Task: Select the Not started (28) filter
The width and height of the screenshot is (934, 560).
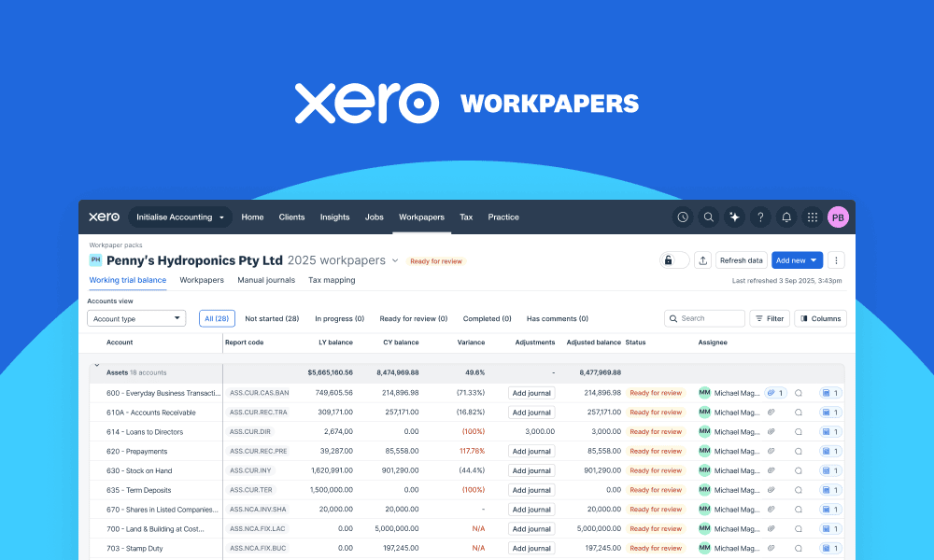Action: tap(272, 318)
